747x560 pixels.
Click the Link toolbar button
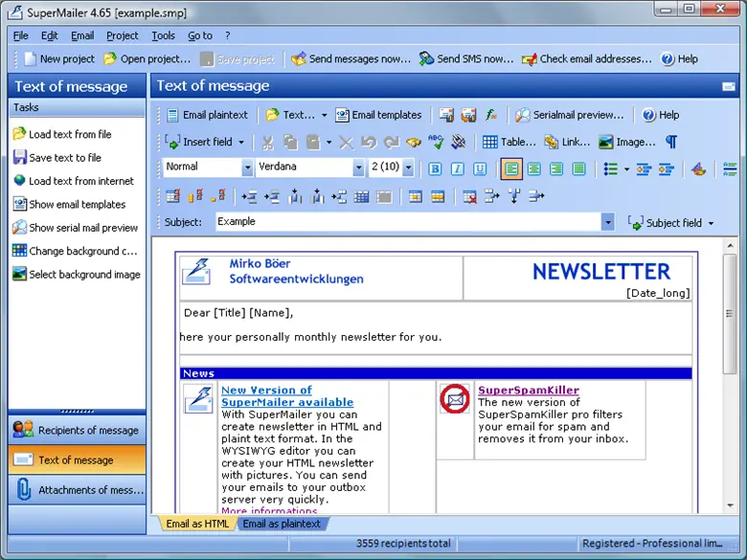click(x=567, y=142)
